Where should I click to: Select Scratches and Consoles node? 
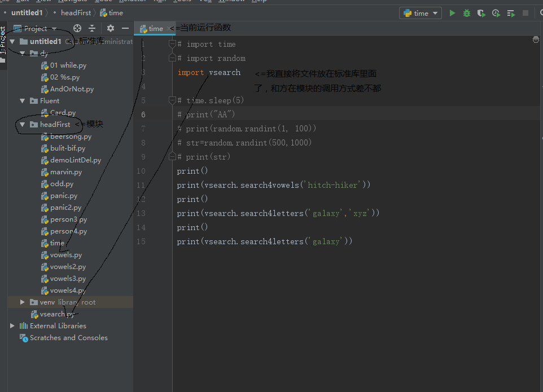[64, 338]
